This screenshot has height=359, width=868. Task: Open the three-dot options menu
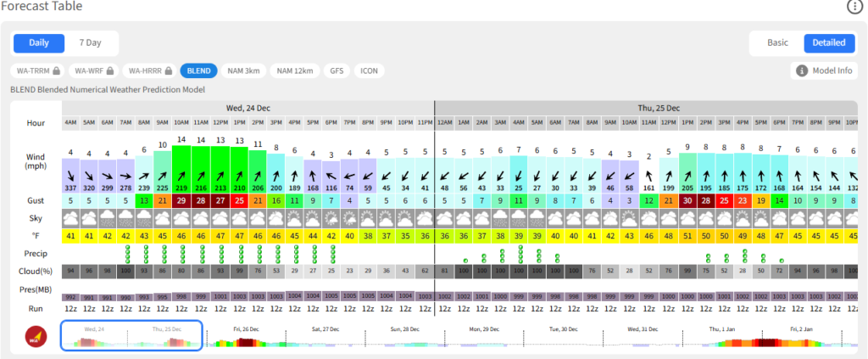tap(854, 7)
